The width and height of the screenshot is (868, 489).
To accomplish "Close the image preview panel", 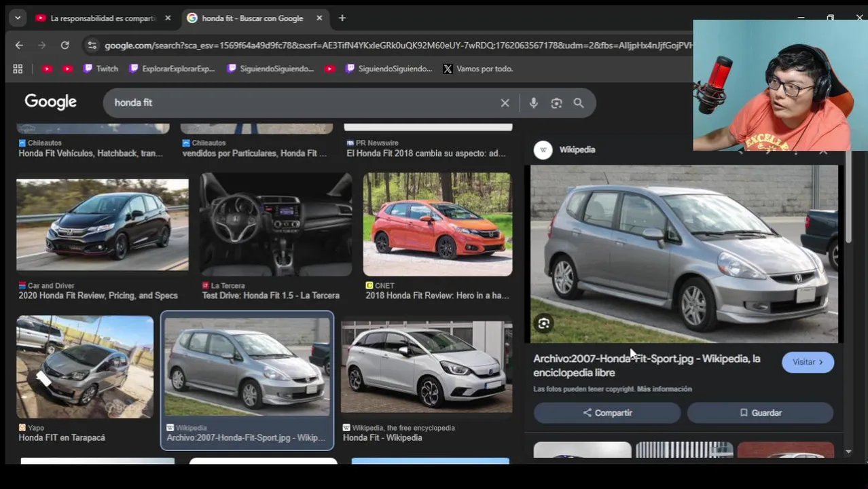I will point(823,151).
